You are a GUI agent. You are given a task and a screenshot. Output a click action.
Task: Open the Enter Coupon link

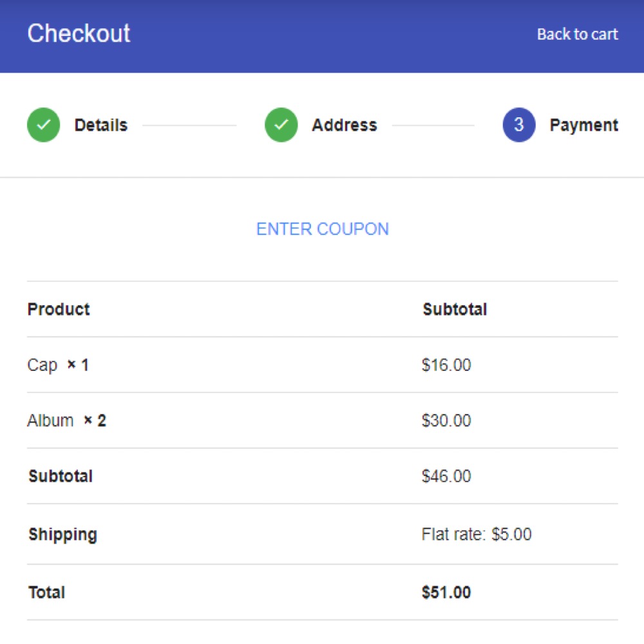[323, 229]
